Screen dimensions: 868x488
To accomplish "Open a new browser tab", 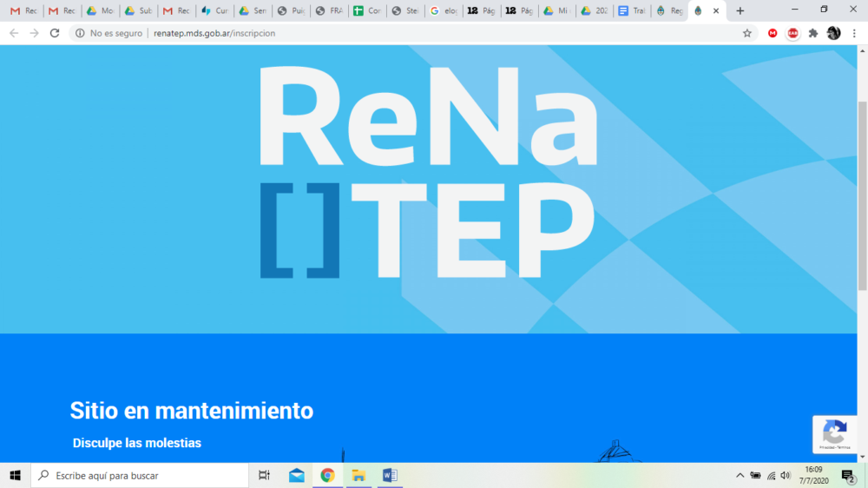I will coord(740,10).
